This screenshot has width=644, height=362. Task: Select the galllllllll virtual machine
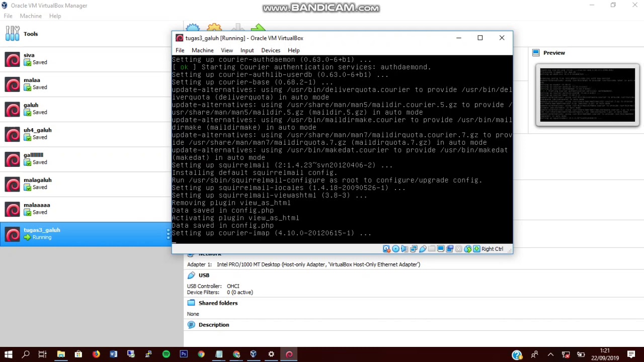coord(86,159)
